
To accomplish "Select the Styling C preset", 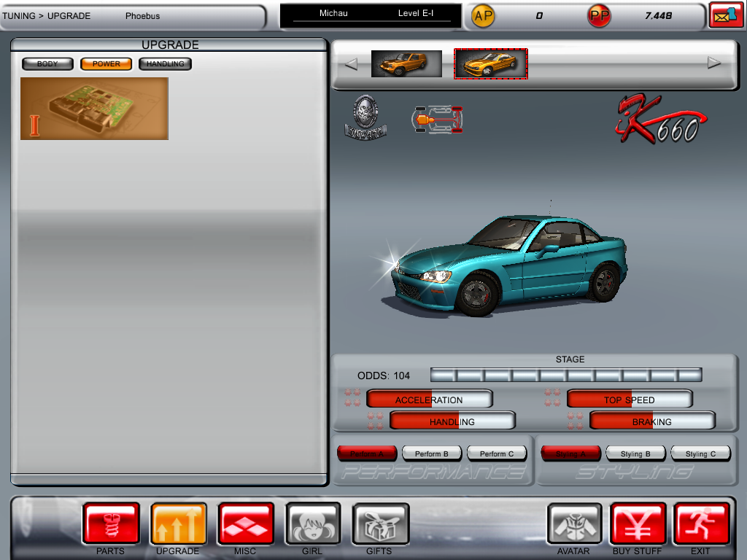I will point(701,454).
